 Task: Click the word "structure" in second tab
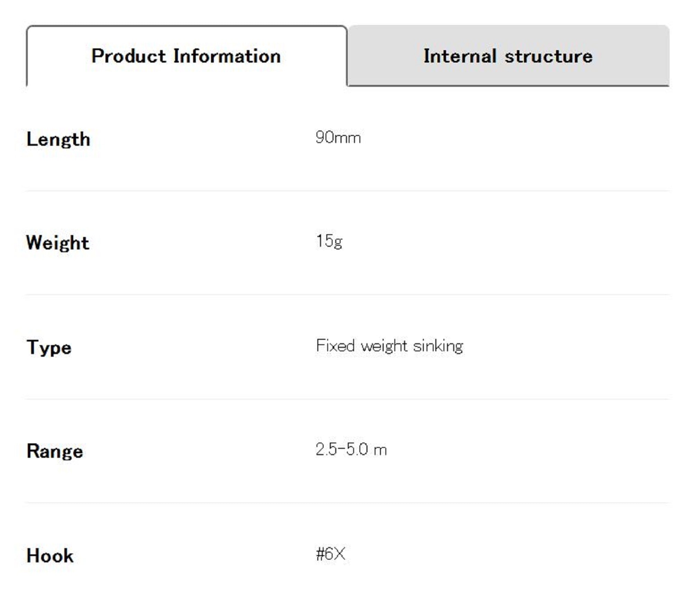[548, 56]
